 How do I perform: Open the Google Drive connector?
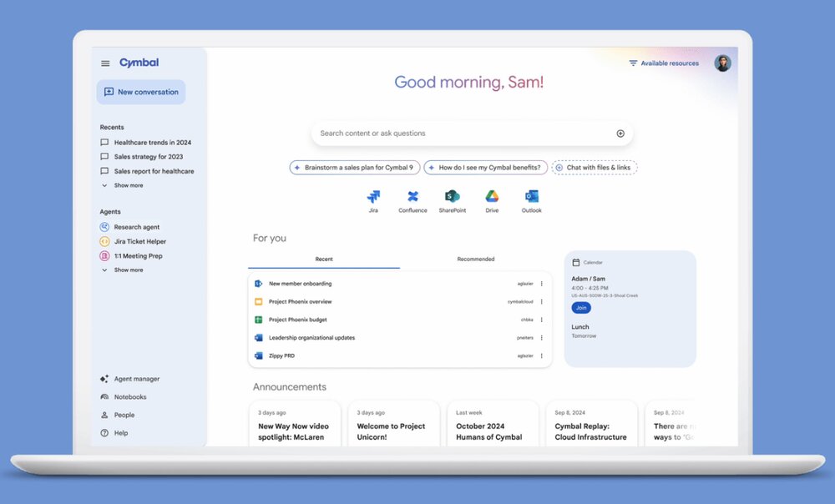491,199
